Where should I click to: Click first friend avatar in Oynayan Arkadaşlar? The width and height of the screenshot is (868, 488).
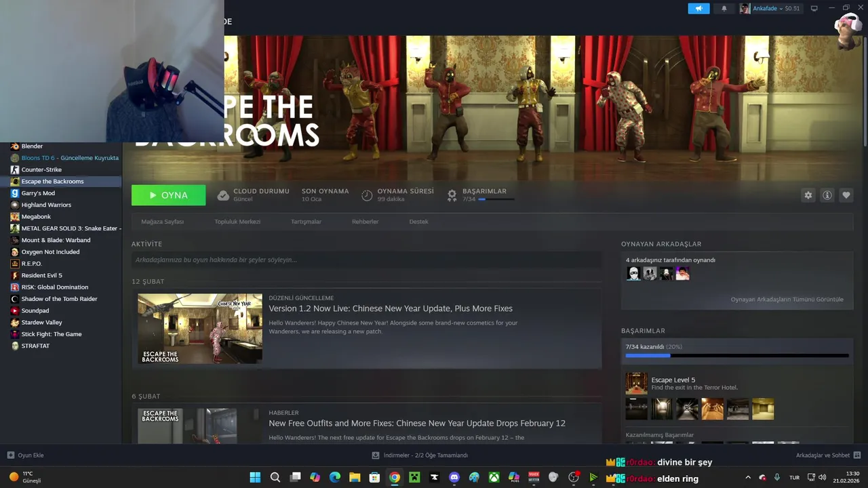click(x=633, y=273)
